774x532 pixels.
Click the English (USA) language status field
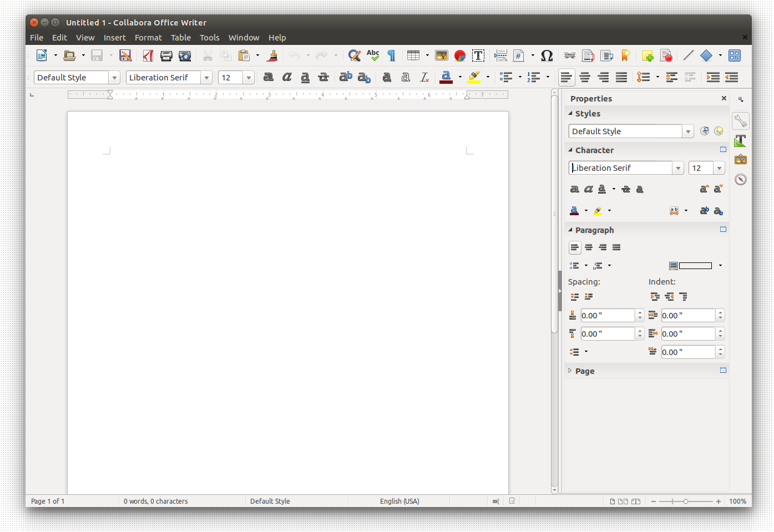coord(399,501)
